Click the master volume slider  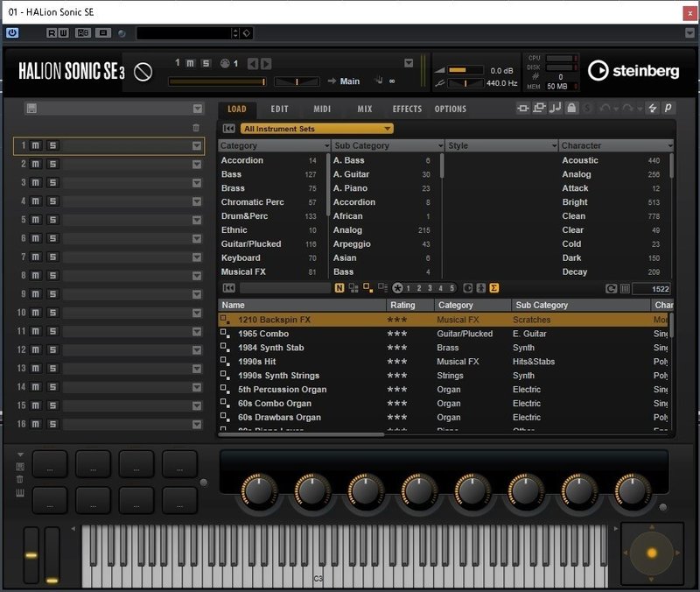pos(465,70)
